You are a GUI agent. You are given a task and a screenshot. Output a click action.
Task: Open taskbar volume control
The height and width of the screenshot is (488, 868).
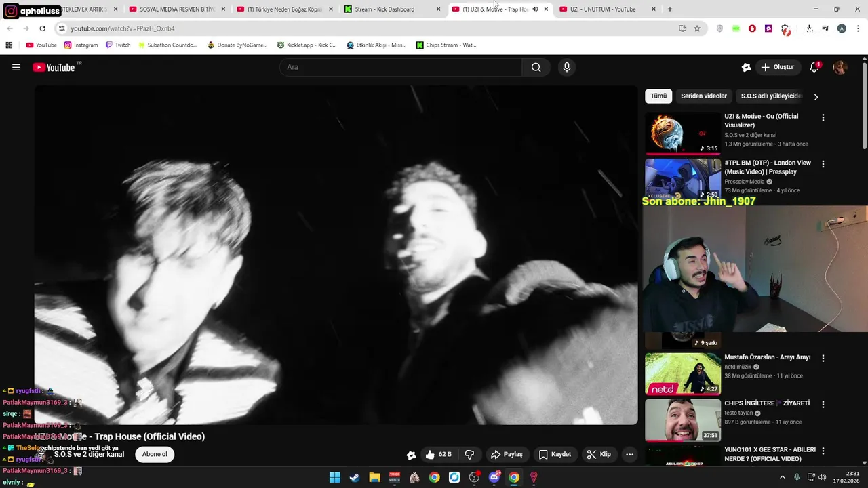(x=823, y=477)
